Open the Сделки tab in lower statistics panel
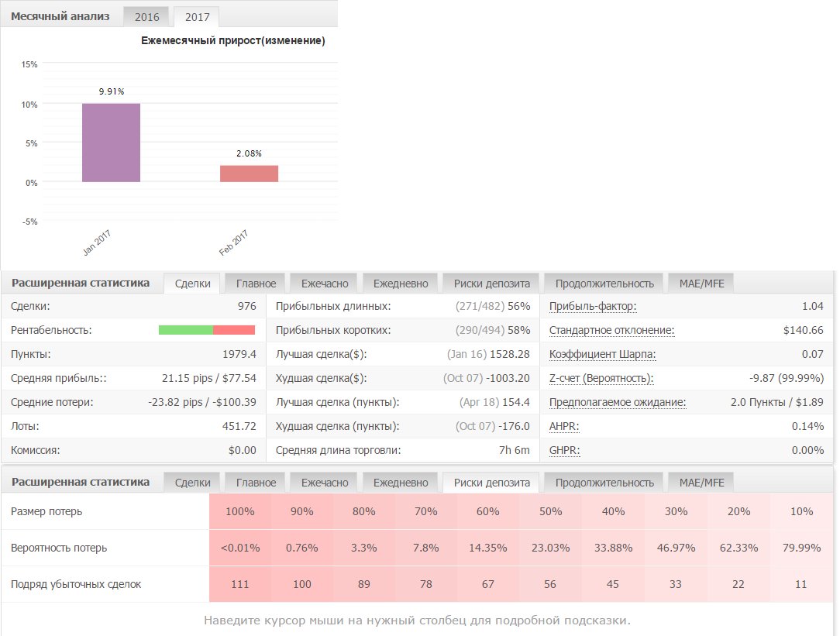 click(192, 483)
